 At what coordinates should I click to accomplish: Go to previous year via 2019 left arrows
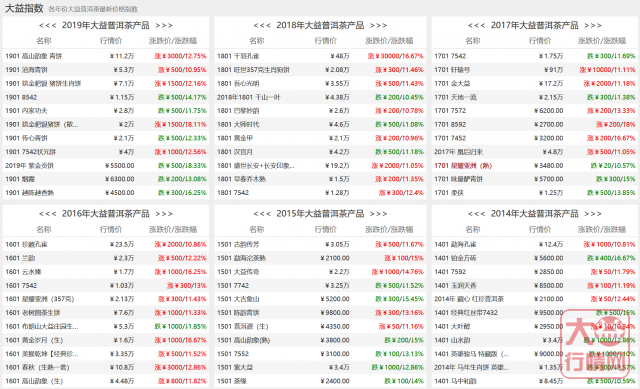47,25
